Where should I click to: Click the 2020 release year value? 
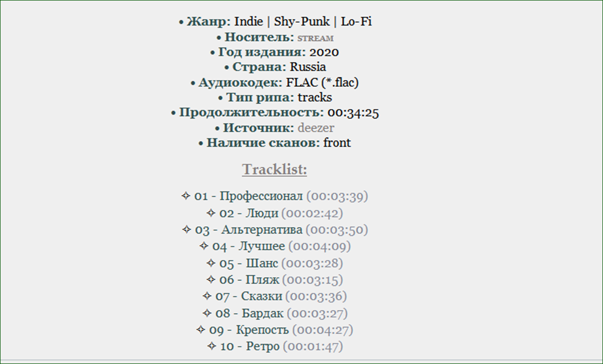[324, 52]
